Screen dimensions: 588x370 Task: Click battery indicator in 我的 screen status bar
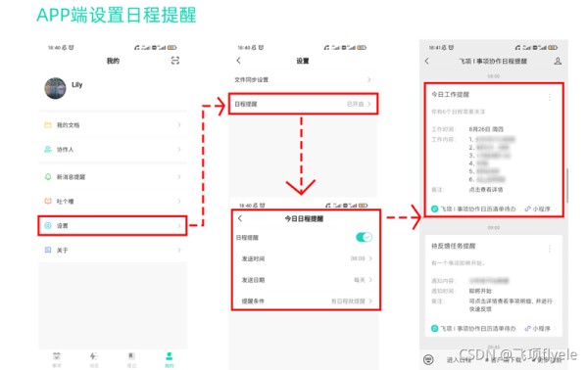(x=172, y=48)
